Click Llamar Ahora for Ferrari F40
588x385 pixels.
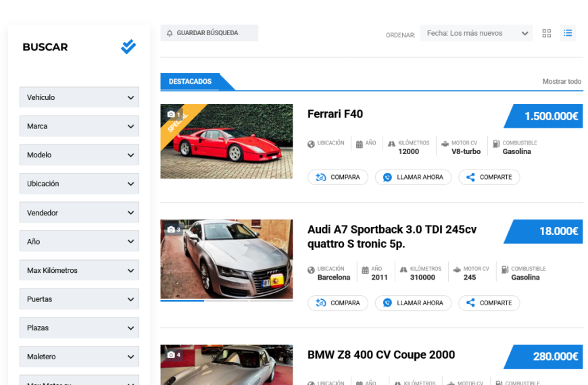(x=413, y=177)
